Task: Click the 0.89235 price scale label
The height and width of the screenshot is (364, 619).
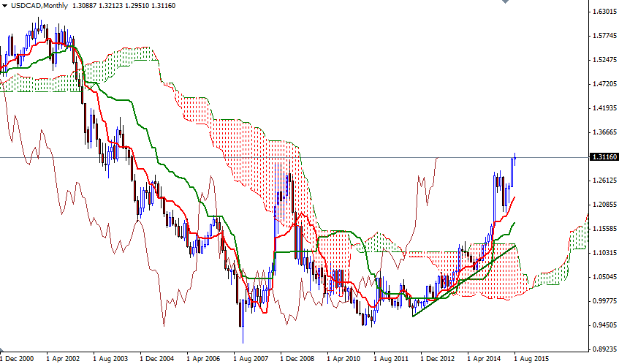Action: pyautogui.click(x=604, y=349)
